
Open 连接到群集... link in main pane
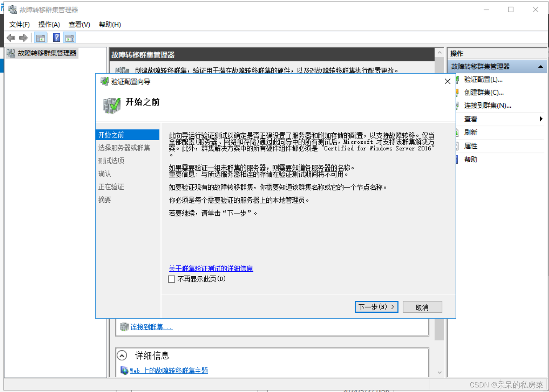pyautogui.click(x=152, y=327)
